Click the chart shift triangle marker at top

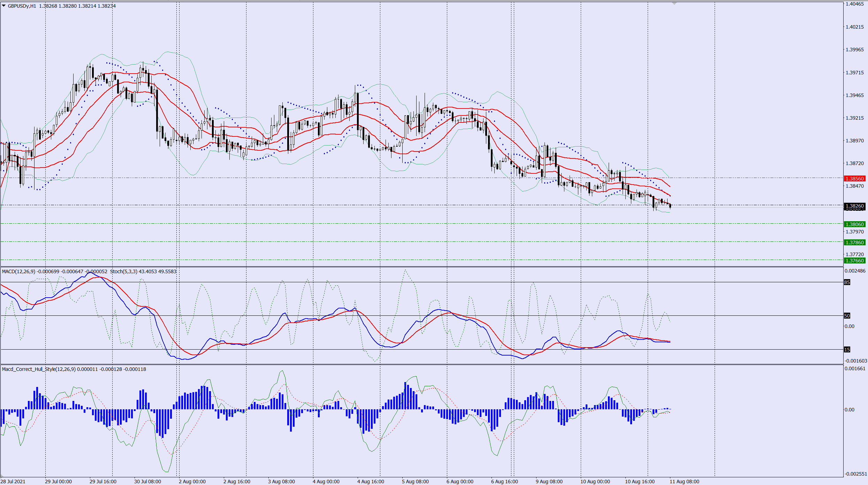click(x=674, y=3)
